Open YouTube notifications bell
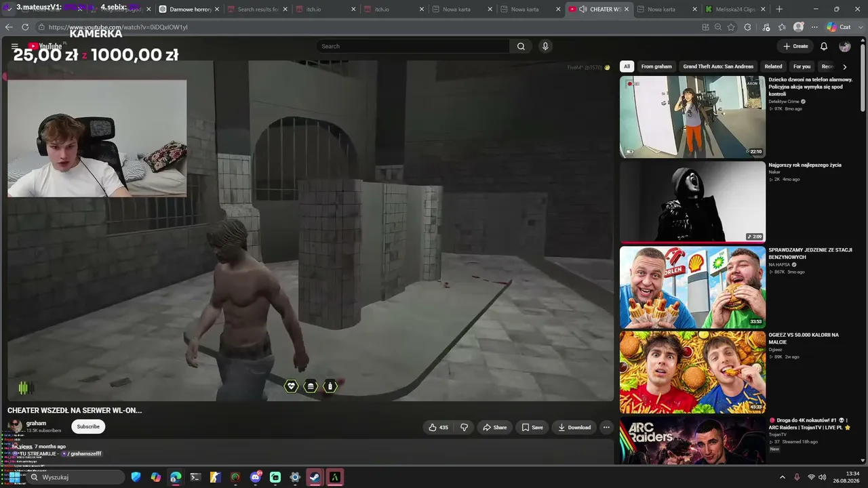 click(824, 46)
